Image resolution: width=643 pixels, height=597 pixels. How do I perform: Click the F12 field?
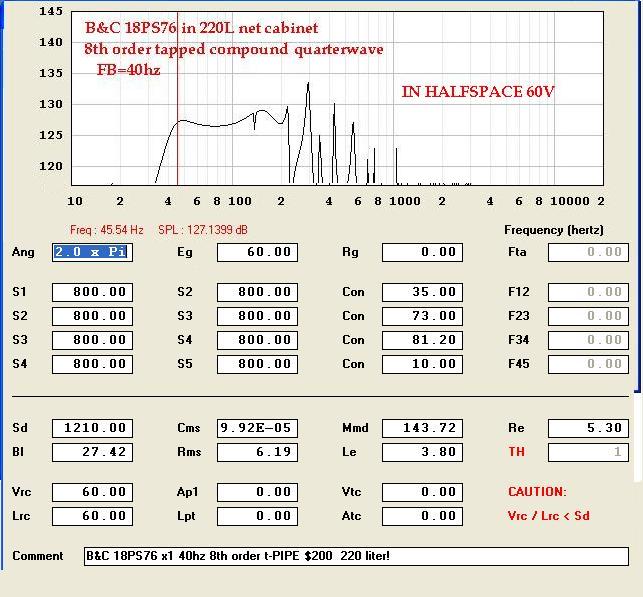tap(588, 292)
